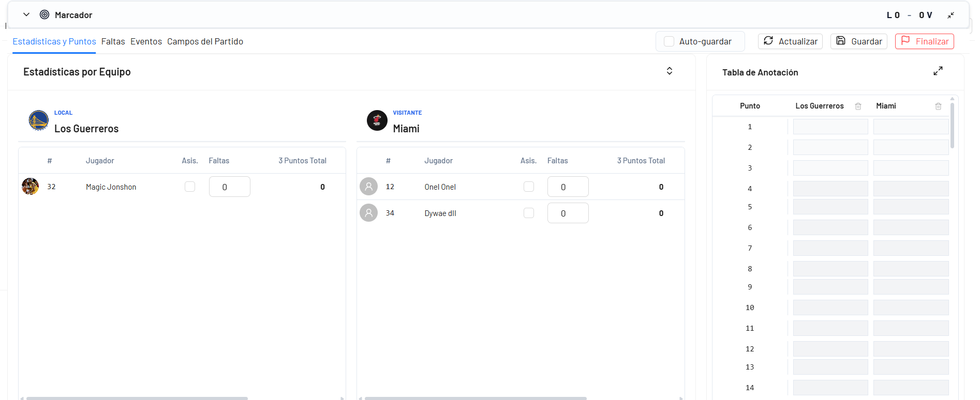Save the match with Guardar

[x=859, y=41]
